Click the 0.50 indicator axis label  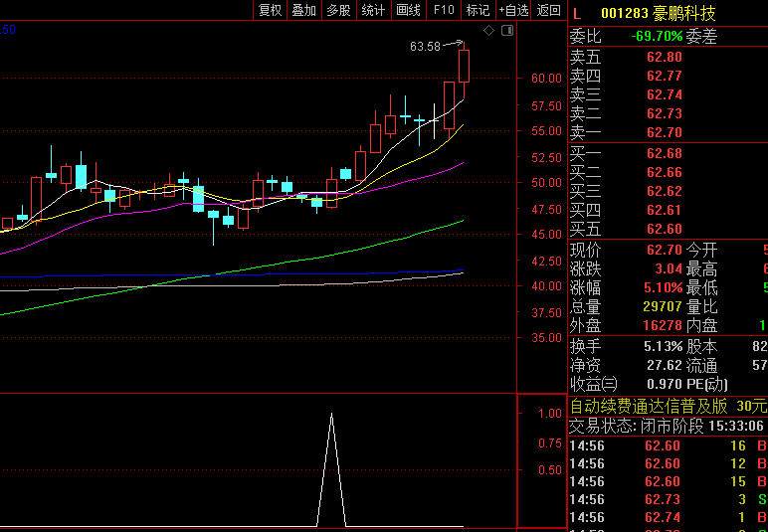(550, 469)
